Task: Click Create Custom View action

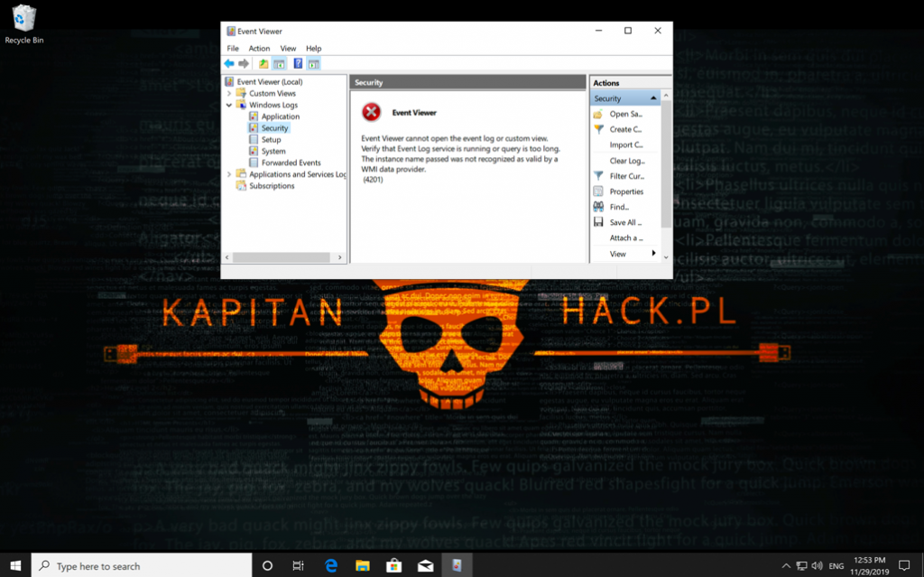Action: [625, 129]
